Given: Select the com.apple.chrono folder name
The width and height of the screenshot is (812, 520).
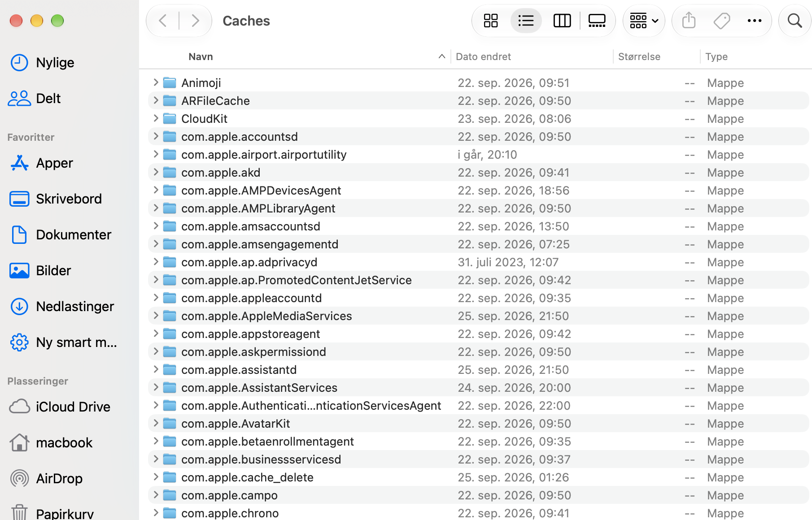Looking at the screenshot, I should coord(230,513).
